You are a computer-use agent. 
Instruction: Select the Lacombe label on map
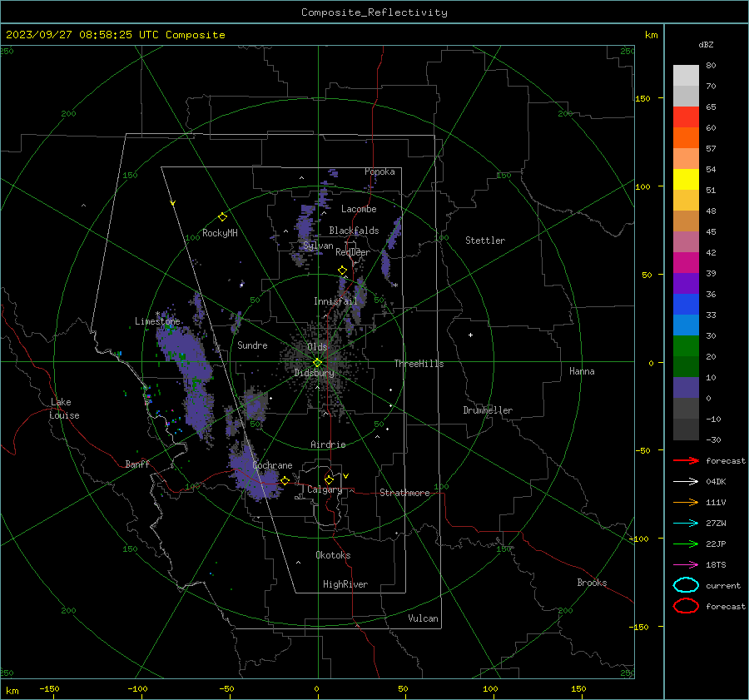tap(359, 209)
